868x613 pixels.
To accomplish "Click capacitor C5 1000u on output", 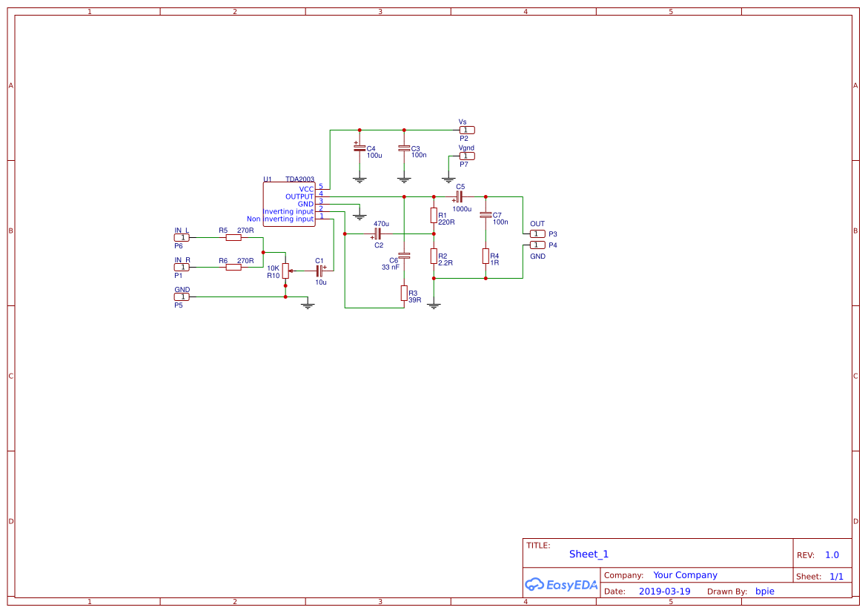I will tap(460, 198).
